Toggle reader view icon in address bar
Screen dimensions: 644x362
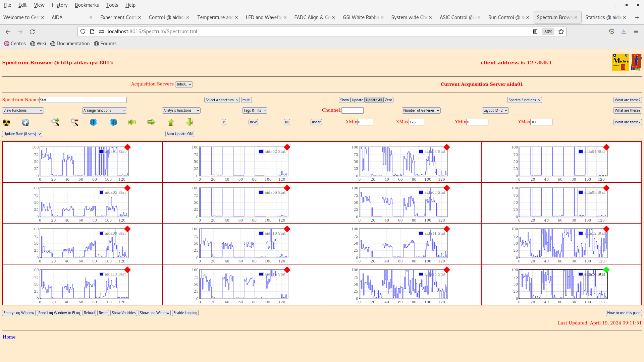535,32
